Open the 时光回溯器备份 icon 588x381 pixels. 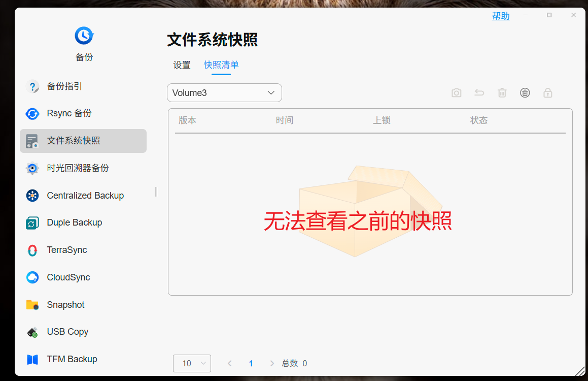[x=32, y=168]
